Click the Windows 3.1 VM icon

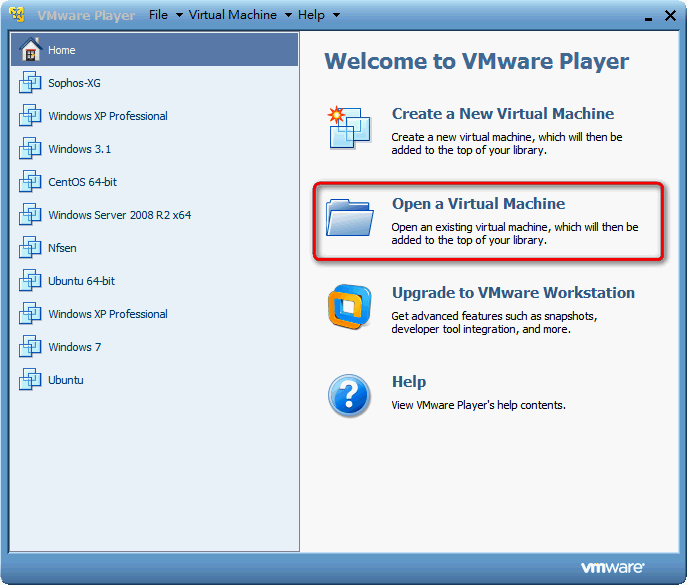click(x=30, y=148)
